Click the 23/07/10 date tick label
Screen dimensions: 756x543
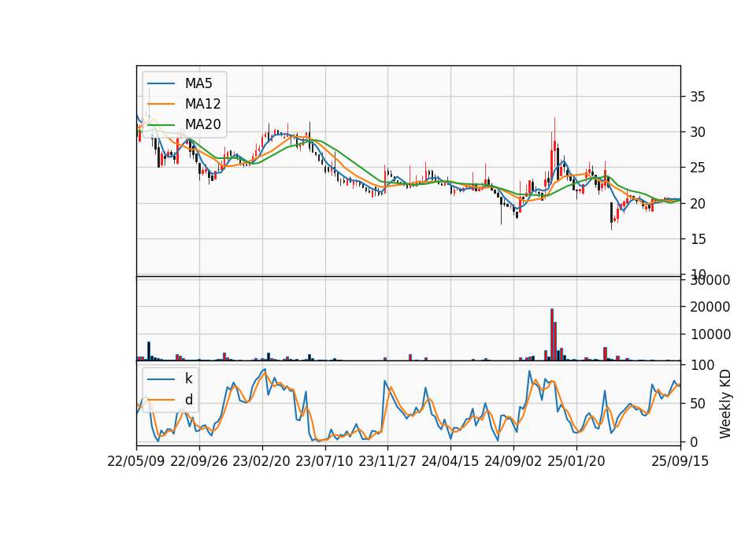click(x=324, y=461)
